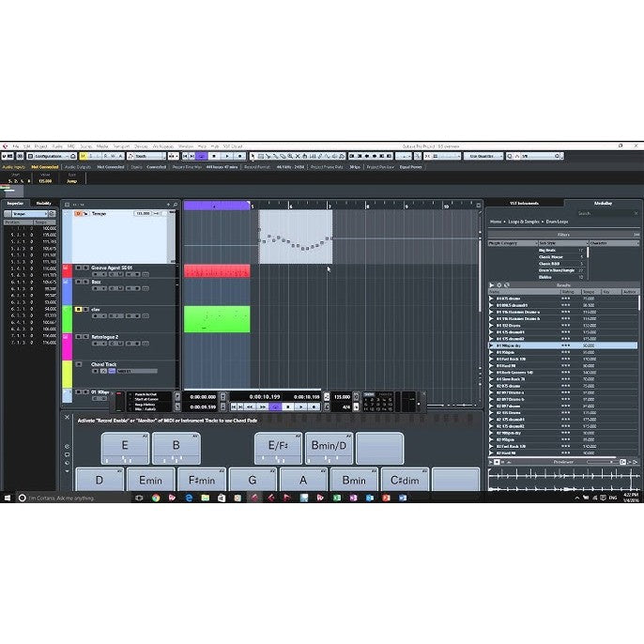Open the Project menu

click(x=40, y=146)
